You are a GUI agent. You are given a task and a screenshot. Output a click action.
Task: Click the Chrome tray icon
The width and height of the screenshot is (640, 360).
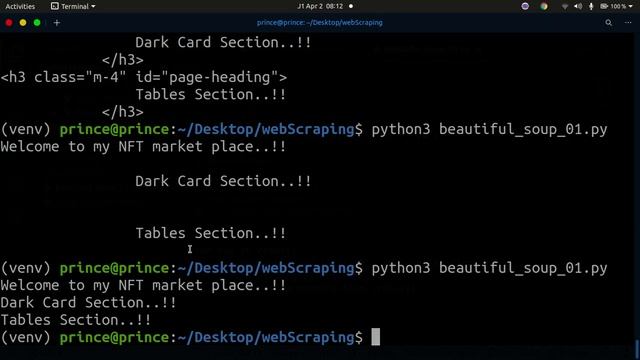tap(544, 6)
